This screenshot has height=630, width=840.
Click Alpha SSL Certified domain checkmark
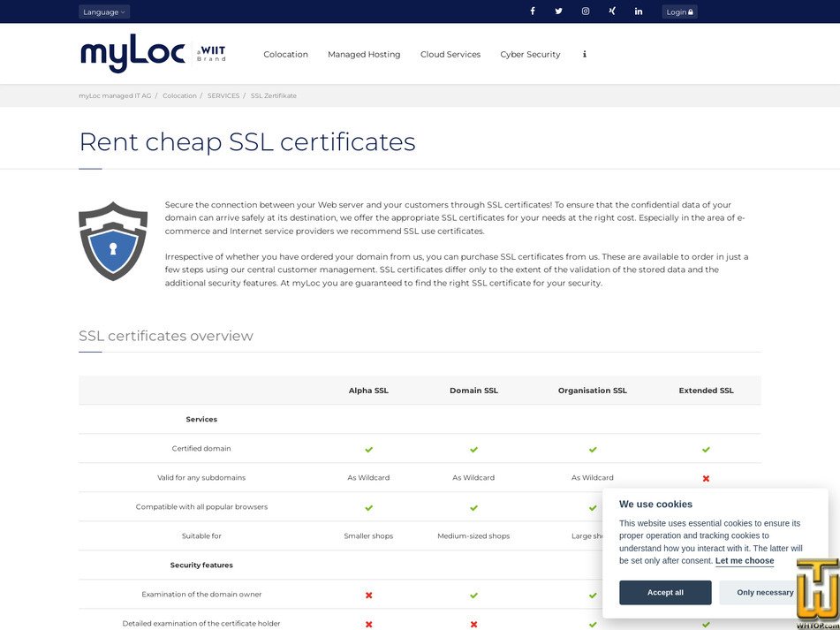[368, 450]
